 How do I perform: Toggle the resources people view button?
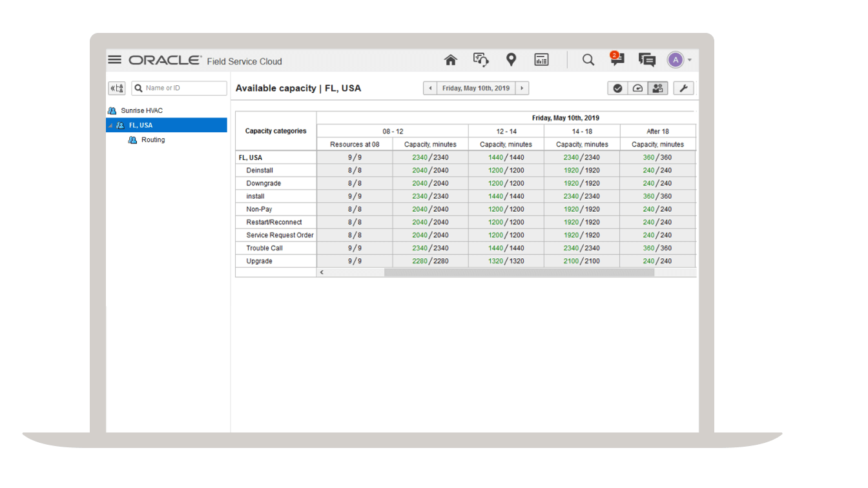(x=657, y=88)
